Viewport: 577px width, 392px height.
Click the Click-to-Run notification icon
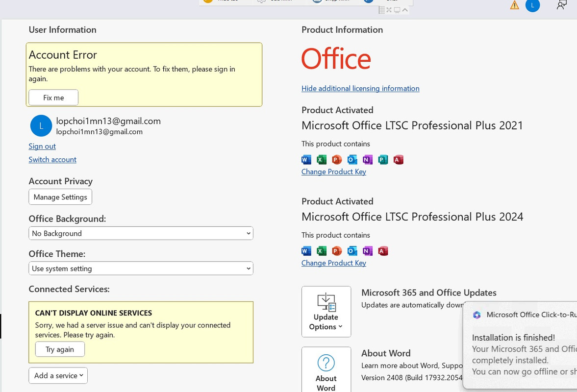coord(477,315)
